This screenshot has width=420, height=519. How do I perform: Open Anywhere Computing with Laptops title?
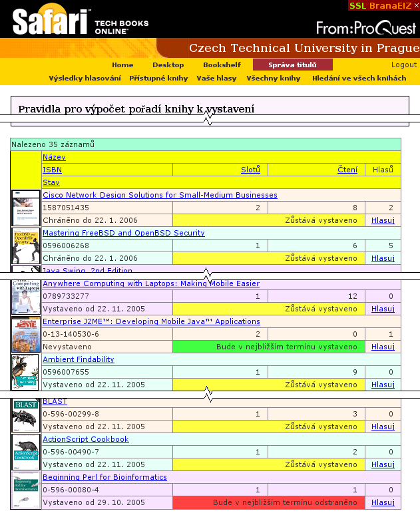151,283
